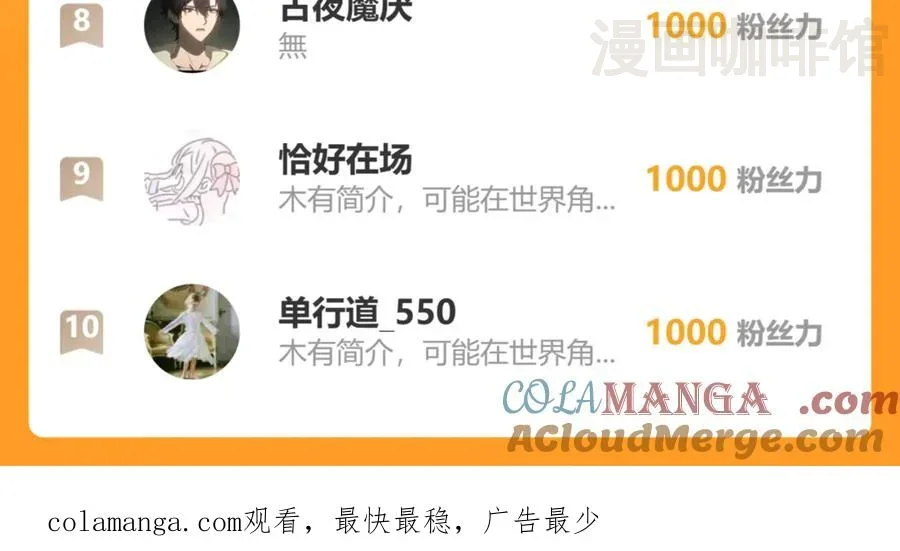Click the truncated bio under 恰好在场

pyautogui.click(x=447, y=200)
